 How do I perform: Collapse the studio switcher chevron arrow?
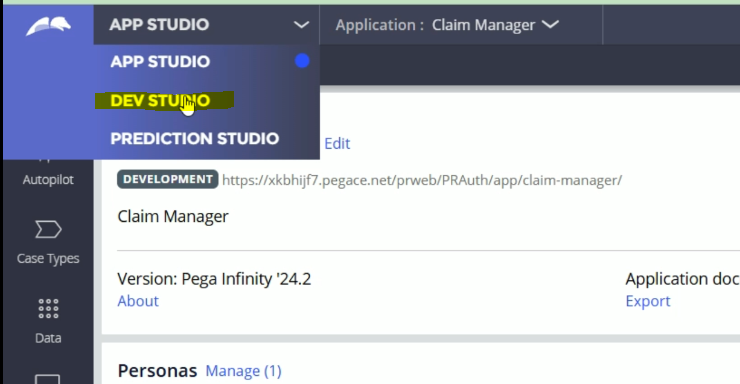click(x=301, y=25)
